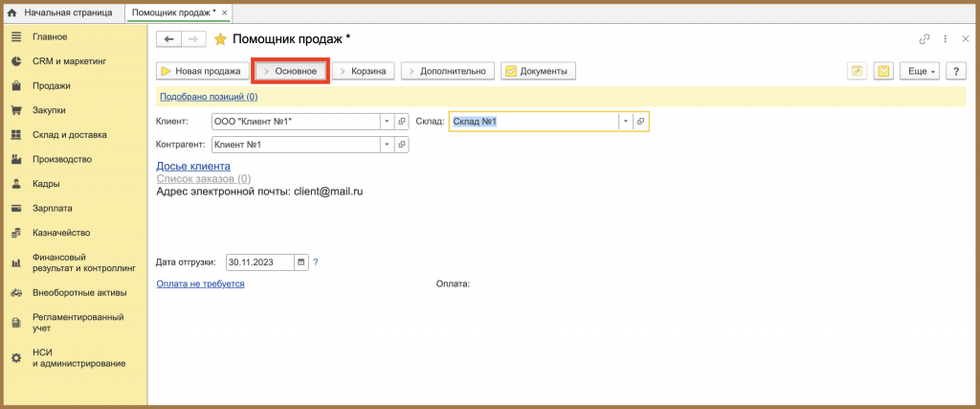Image resolution: width=980 pixels, height=409 pixels.
Task: Open Казначейство in the sidebar
Action: pos(61,233)
